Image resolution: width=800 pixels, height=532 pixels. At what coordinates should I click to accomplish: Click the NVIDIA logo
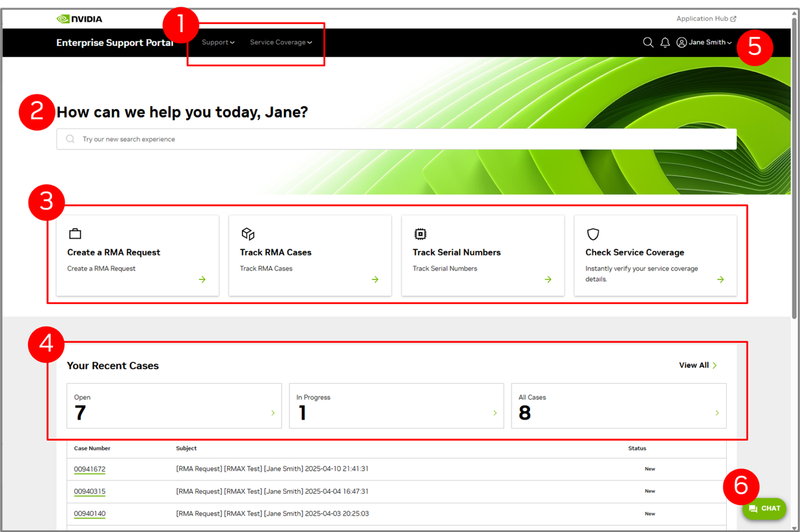79,19
